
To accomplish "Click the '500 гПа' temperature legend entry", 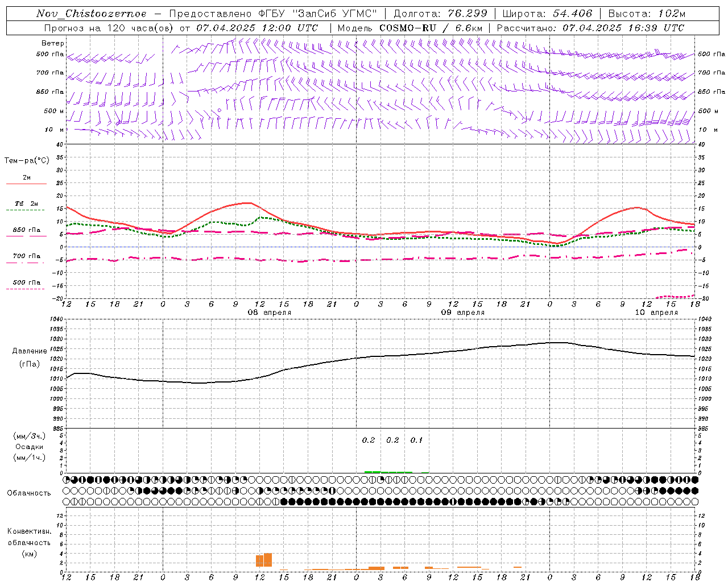I will click(x=27, y=282).
